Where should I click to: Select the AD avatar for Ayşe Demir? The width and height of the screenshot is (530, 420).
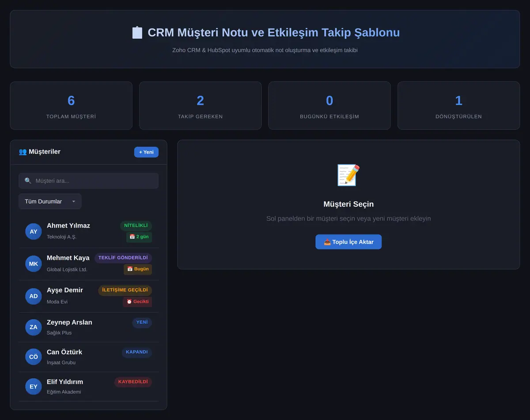point(34,296)
